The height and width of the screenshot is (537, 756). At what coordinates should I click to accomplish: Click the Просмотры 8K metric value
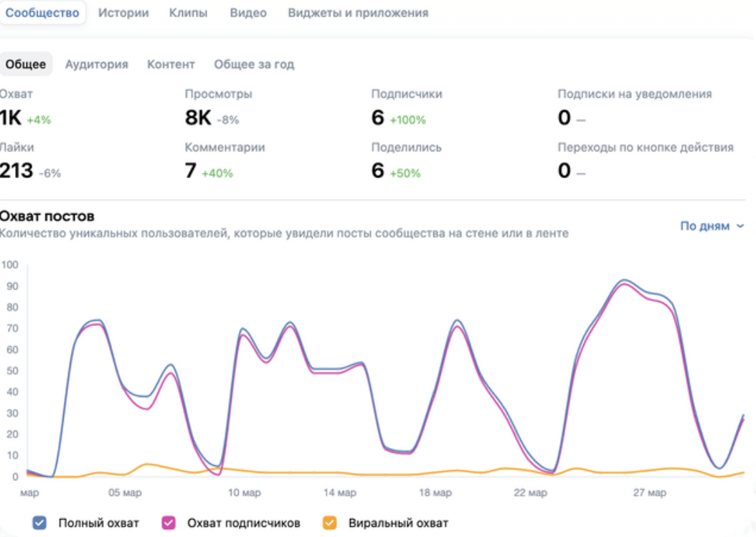click(x=198, y=118)
